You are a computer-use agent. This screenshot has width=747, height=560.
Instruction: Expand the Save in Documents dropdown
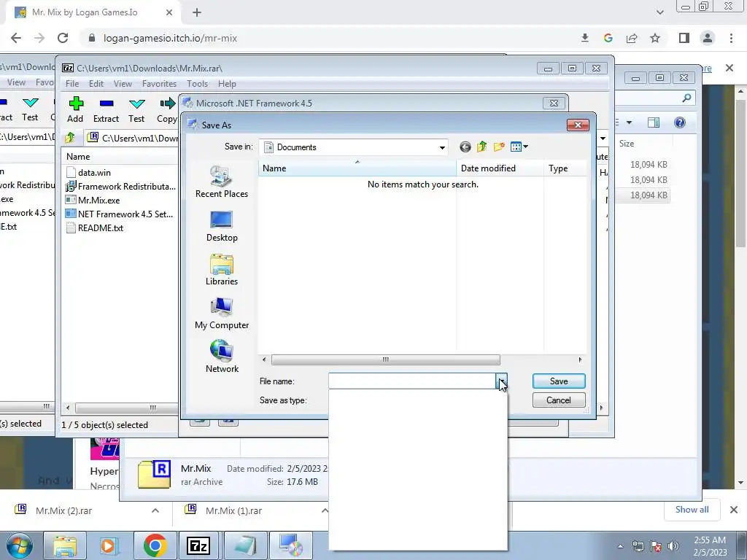(442, 147)
